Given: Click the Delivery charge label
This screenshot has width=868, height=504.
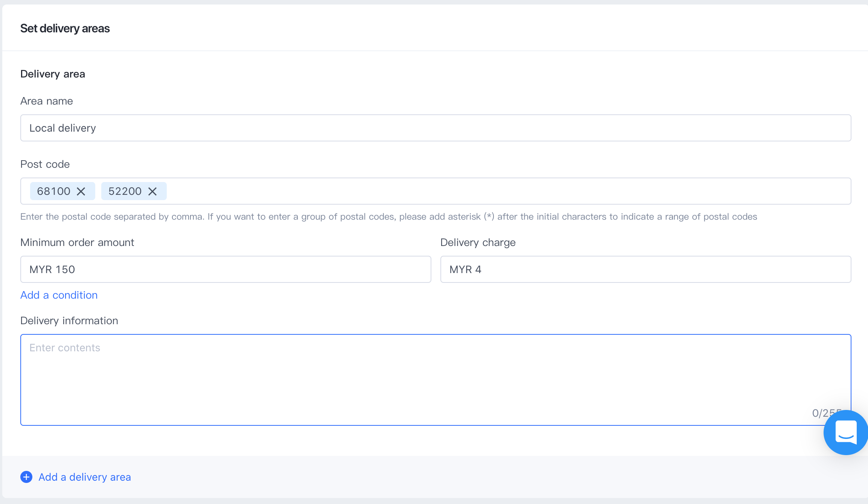Looking at the screenshot, I should (478, 242).
